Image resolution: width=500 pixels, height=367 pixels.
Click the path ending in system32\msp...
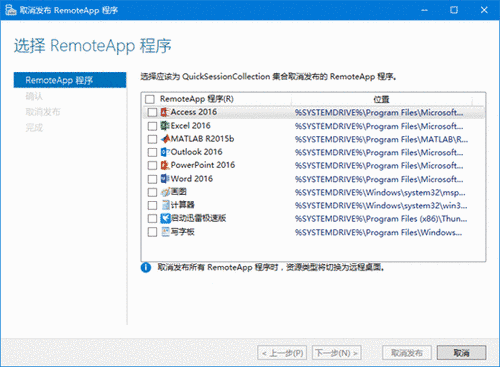(380, 193)
